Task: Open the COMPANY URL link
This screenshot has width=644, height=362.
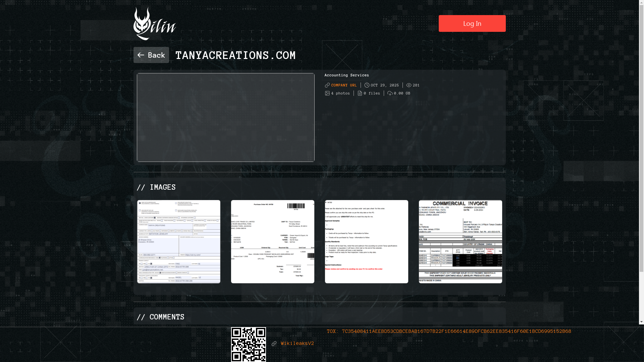Action: 344,85
